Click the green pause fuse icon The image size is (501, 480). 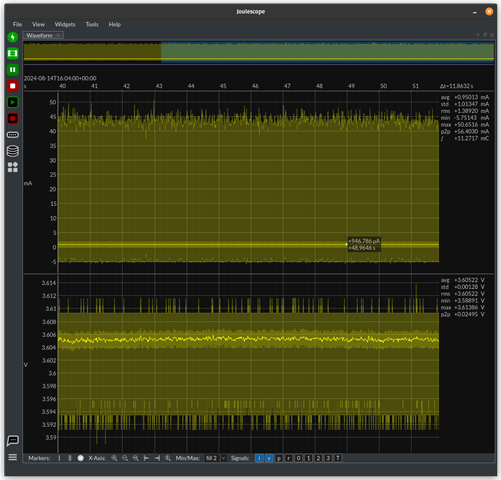click(13, 70)
